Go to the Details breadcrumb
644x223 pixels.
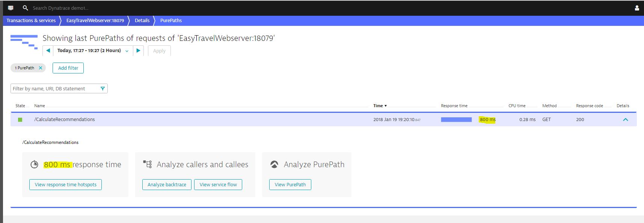coord(142,21)
